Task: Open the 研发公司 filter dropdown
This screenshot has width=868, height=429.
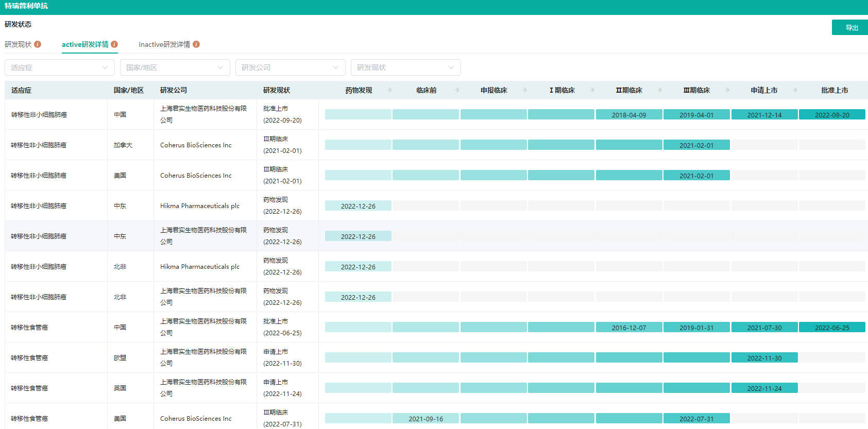Action: (291, 67)
